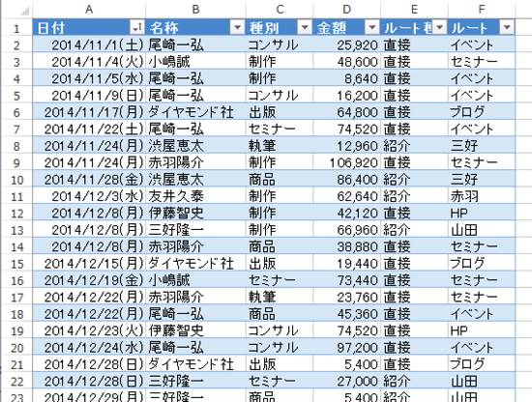Viewport: 532px width, 402px height.
Task: Select 渋屋恵太 in row 8
Action: tap(196, 145)
